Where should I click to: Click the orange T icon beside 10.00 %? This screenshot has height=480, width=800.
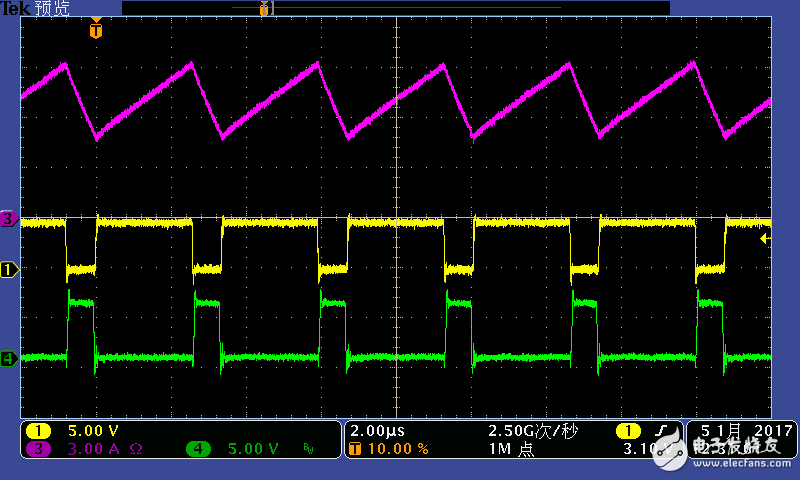(x=355, y=449)
